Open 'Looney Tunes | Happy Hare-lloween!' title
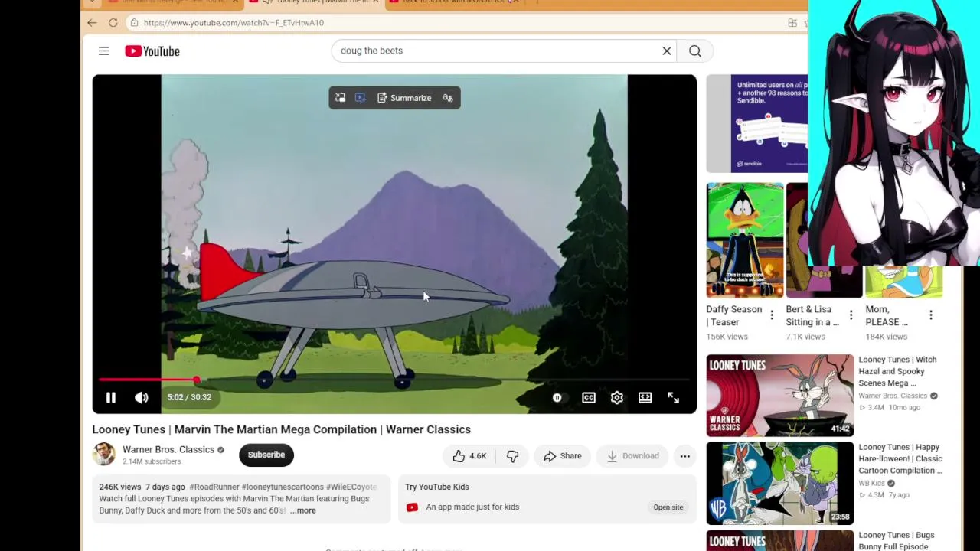This screenshot has width=980, height=551. point(900,458)
